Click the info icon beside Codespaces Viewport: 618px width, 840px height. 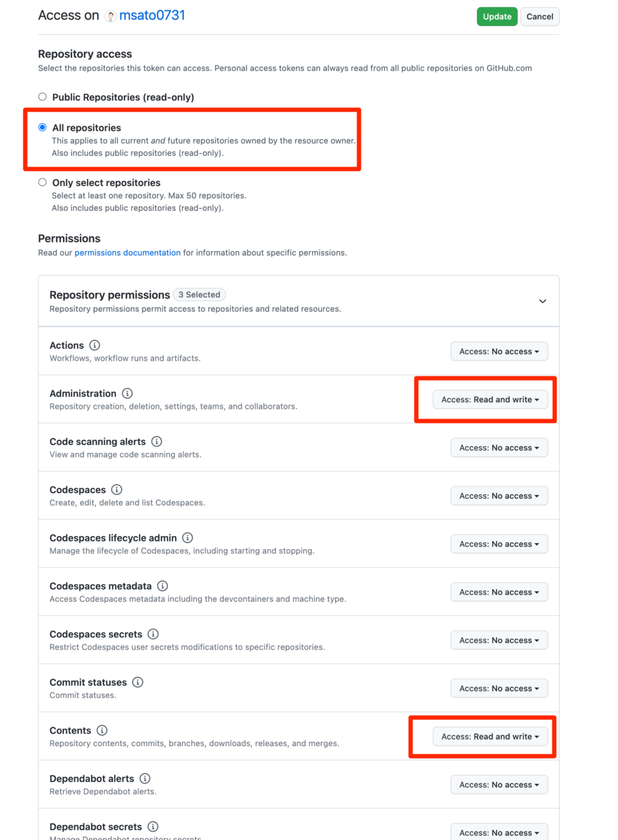[117, 489]
